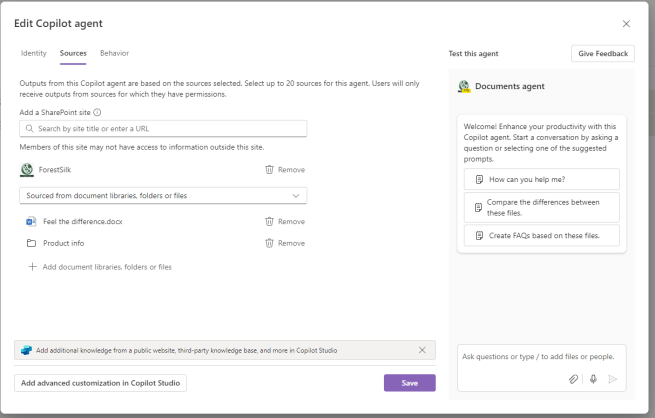Click trash icon on ForestSilk row
This screenshot has height=418, width=655.
click(269, 170)
